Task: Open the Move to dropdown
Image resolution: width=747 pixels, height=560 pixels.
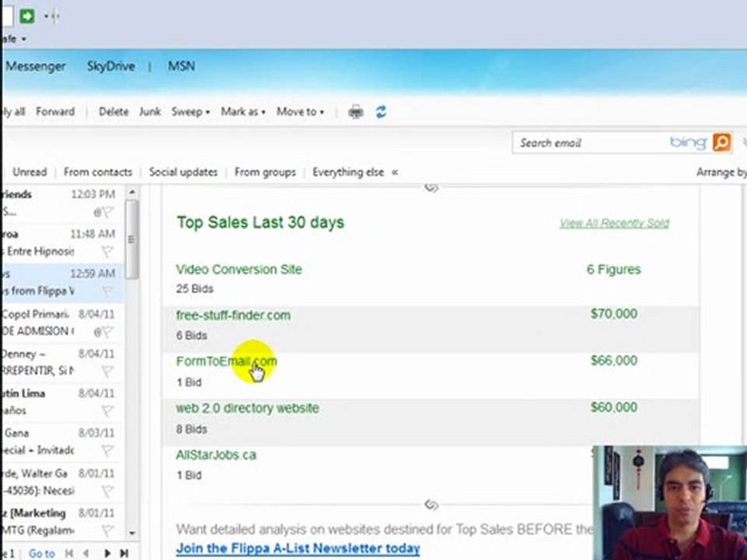Action: click(300, 112)
